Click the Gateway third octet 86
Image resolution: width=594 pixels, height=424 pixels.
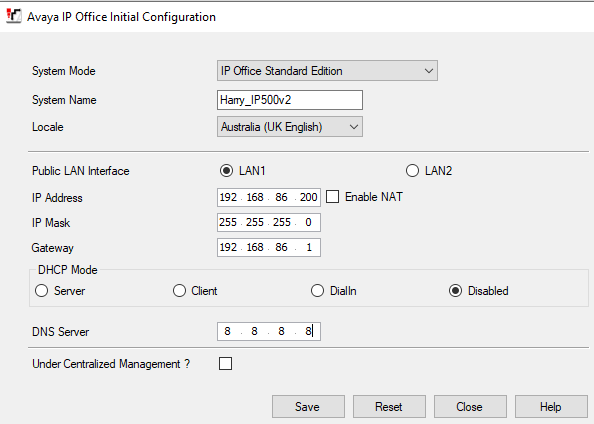click(281, 247)
